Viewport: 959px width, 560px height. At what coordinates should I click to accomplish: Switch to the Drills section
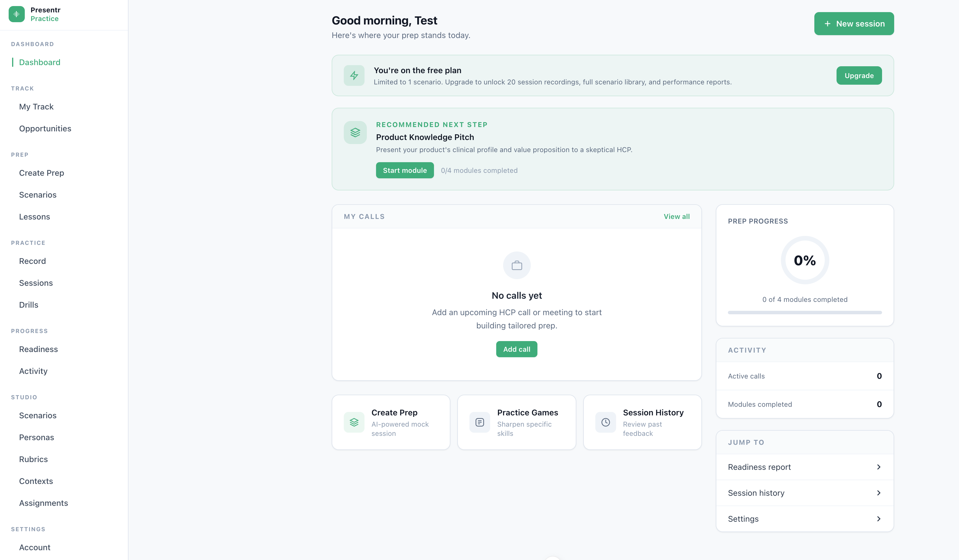pos(29,305)
